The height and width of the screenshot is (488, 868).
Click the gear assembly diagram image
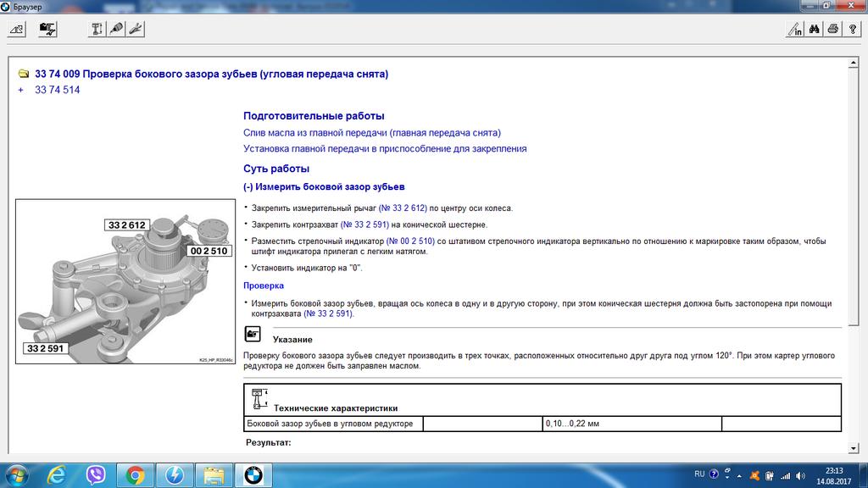click(125, 281)
